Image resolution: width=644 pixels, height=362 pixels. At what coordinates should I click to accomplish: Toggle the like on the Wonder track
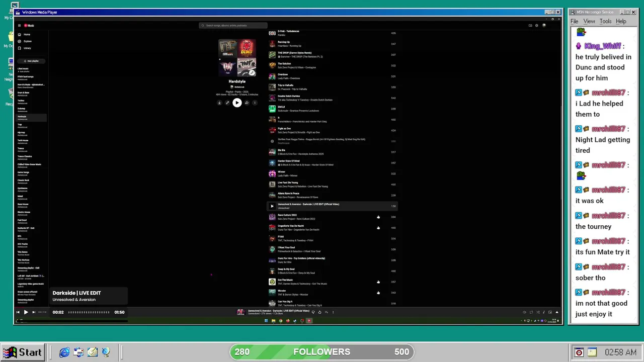click(x=378, y=293)
